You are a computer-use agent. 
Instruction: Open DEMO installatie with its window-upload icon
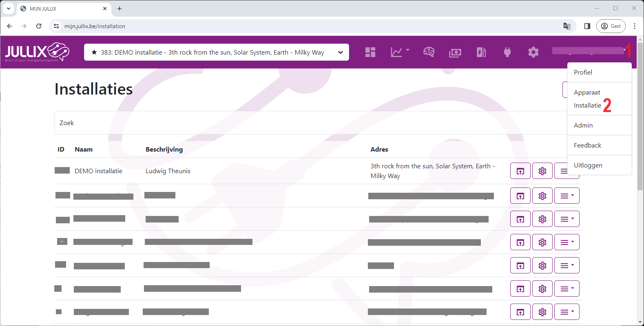coord(520,171)
